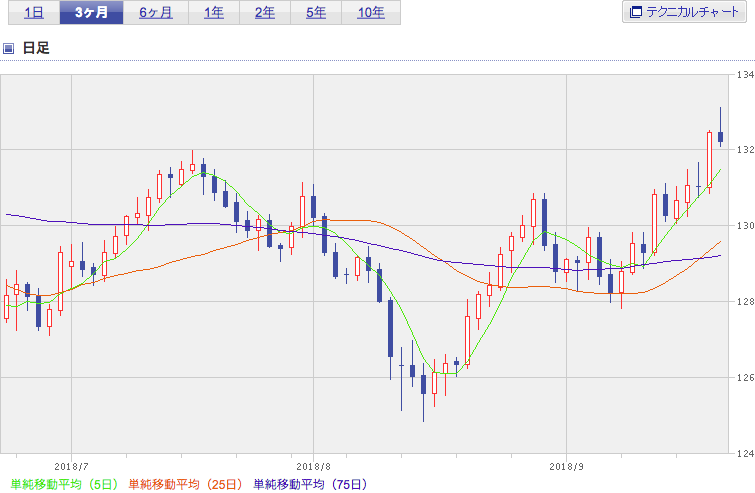Click the 124 price axis label
This screenshot has width=755, height=493.
745,453
